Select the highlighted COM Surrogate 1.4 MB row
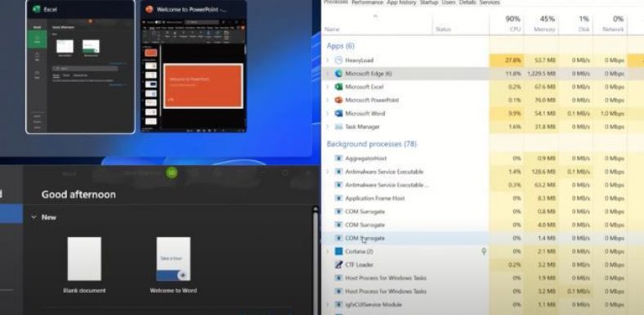Image resolution: width=644 pixels, height=315 pixels. coord(483,238)
